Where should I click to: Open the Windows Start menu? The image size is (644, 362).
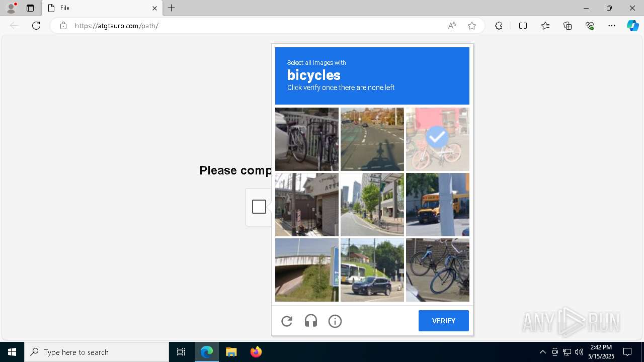coord(12,352)
